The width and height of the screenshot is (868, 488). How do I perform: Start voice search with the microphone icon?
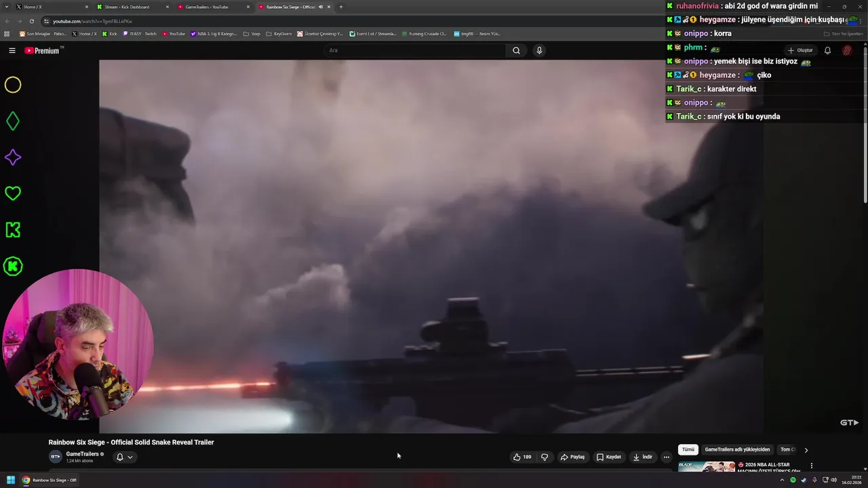pos(539,50)
